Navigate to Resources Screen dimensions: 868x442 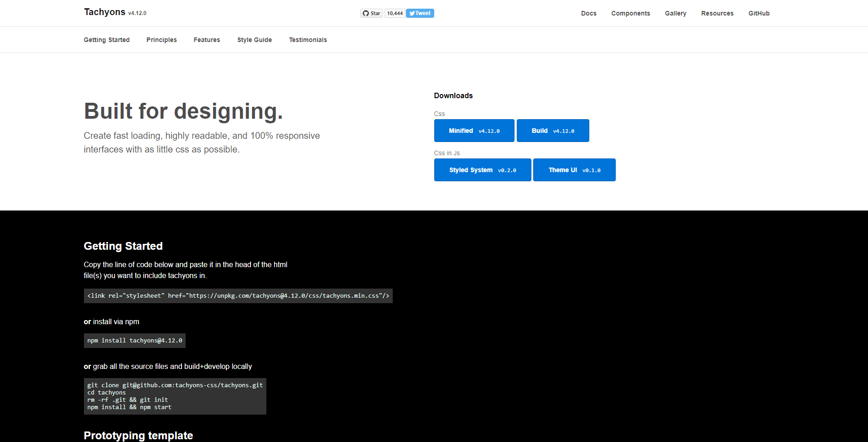(x=717, y=13)
